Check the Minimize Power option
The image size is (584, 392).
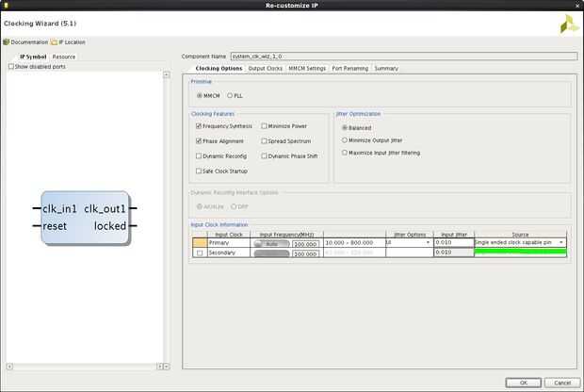pos(264,126)
